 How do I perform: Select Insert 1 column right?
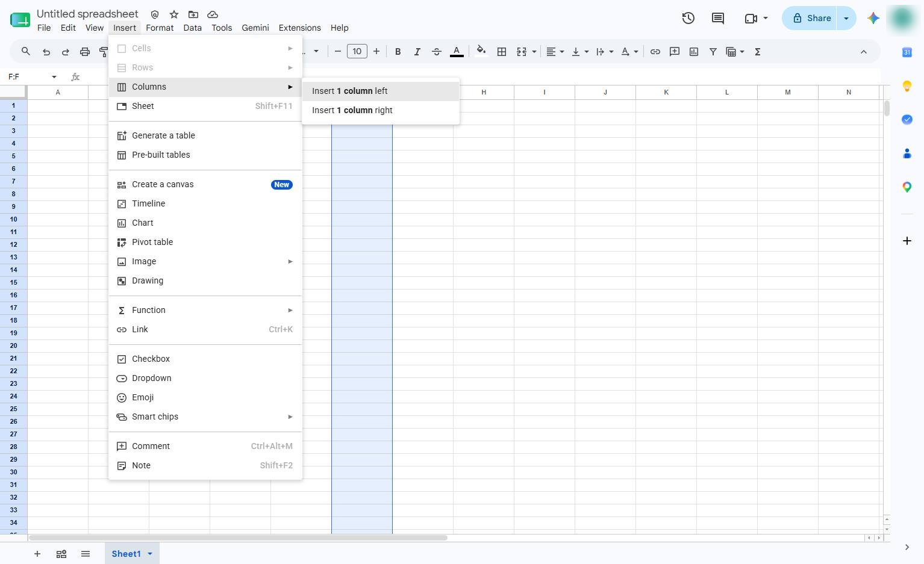381,110
